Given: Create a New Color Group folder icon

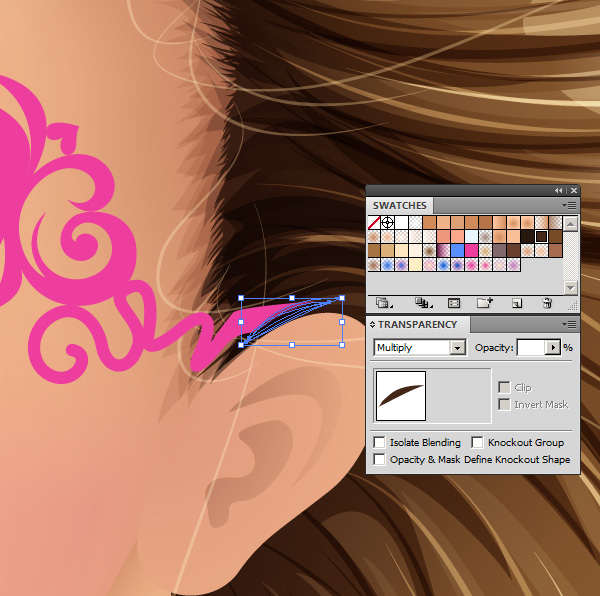Looking at the screenshot, I should point(485,302).
